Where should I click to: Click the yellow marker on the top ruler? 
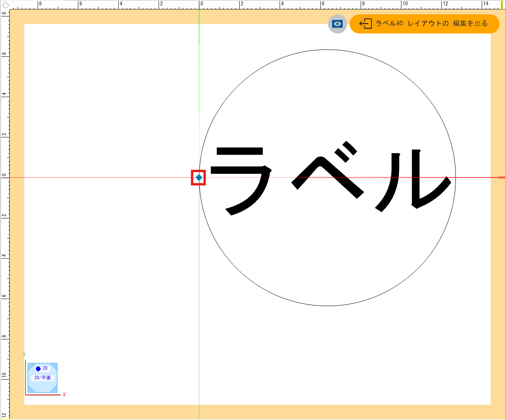(502, 5)
